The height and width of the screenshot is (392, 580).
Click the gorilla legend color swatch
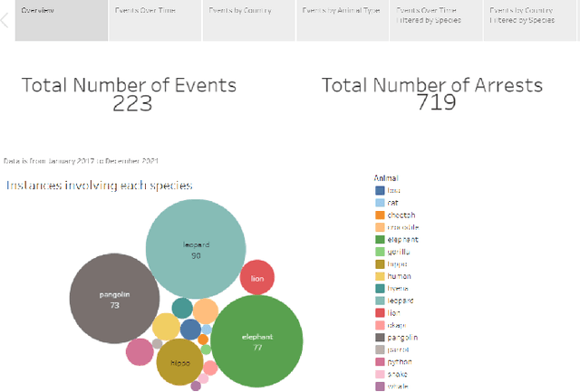click(x=381, y=252)
